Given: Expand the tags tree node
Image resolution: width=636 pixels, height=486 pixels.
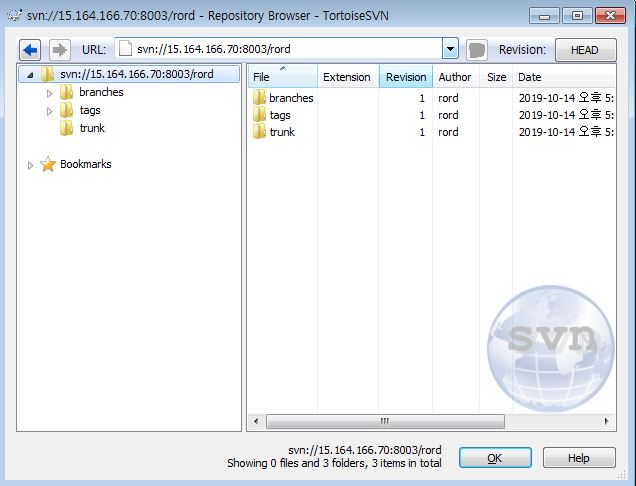Looking at the screenshot, I should click(49, 111).
